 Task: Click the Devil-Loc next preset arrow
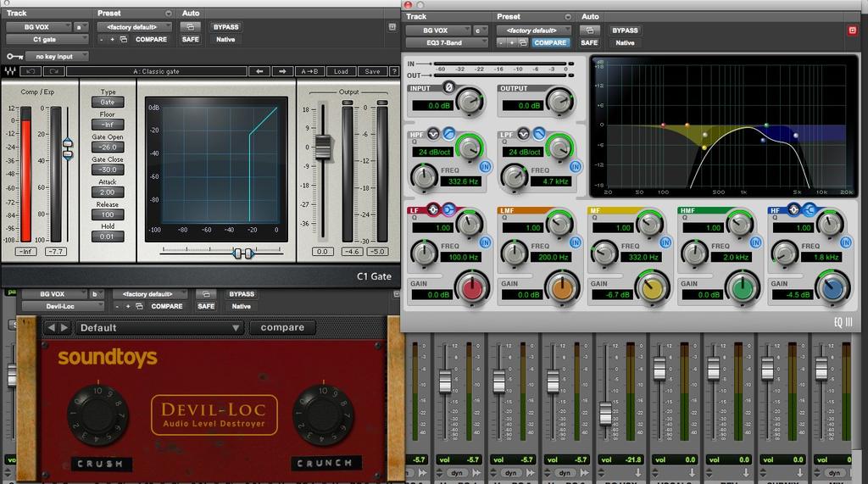pyautogui.click(x=64, y=328)
